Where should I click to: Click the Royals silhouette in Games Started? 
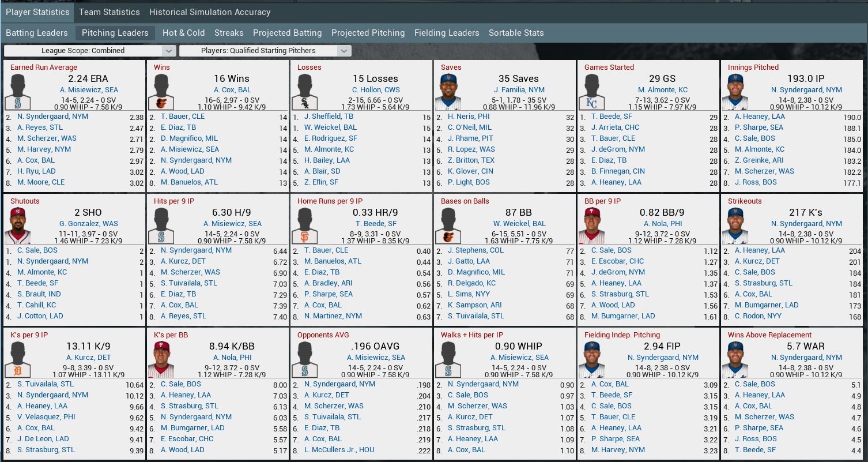pyautogui.click(x=592, y=92)
